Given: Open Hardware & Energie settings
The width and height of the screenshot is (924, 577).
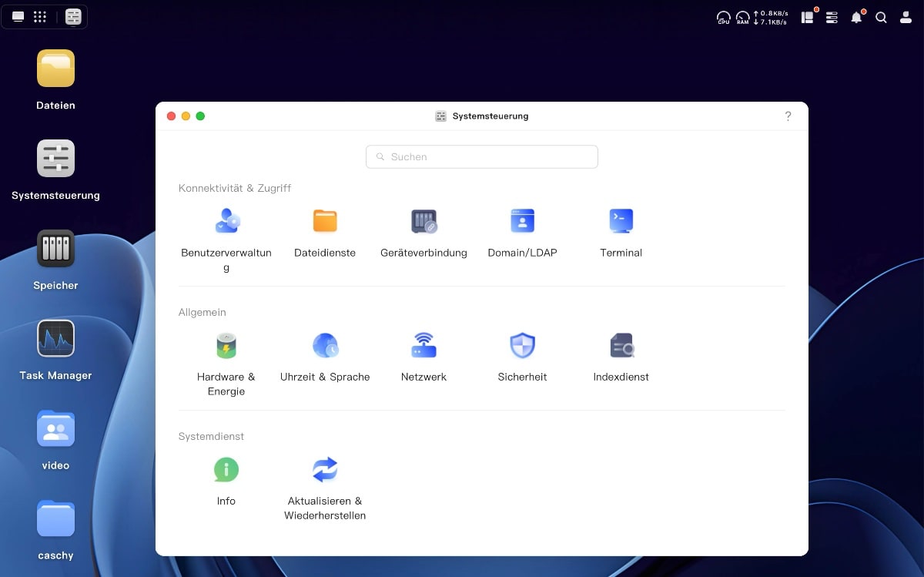Looking at the screenshot, I should (x=226, y=345).
